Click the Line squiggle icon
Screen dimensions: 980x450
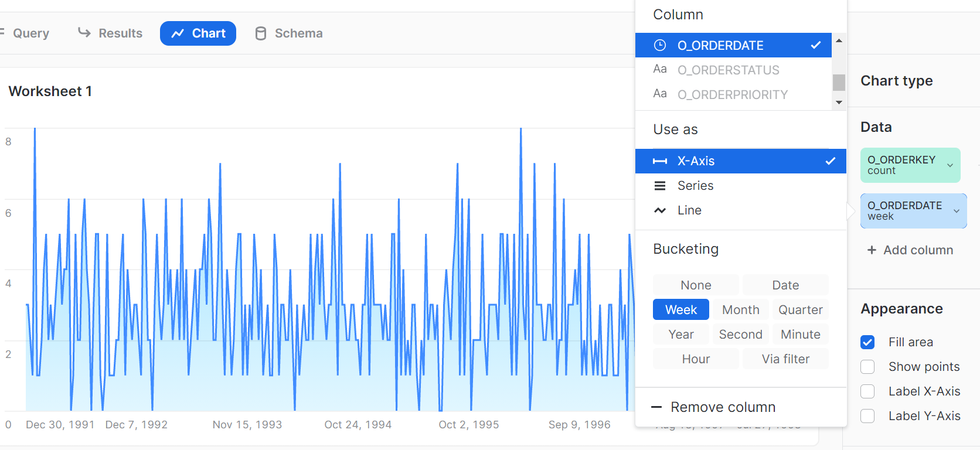point(660,210)
